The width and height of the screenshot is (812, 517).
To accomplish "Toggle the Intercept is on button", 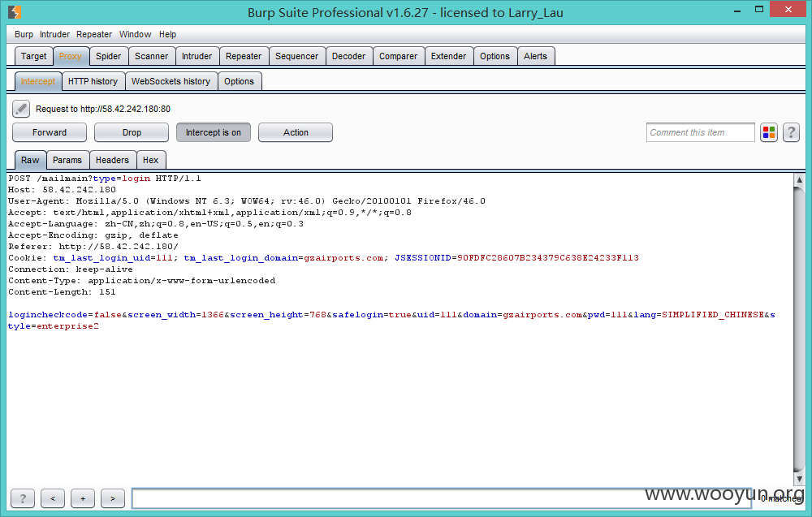I will [x=214, y=132].
